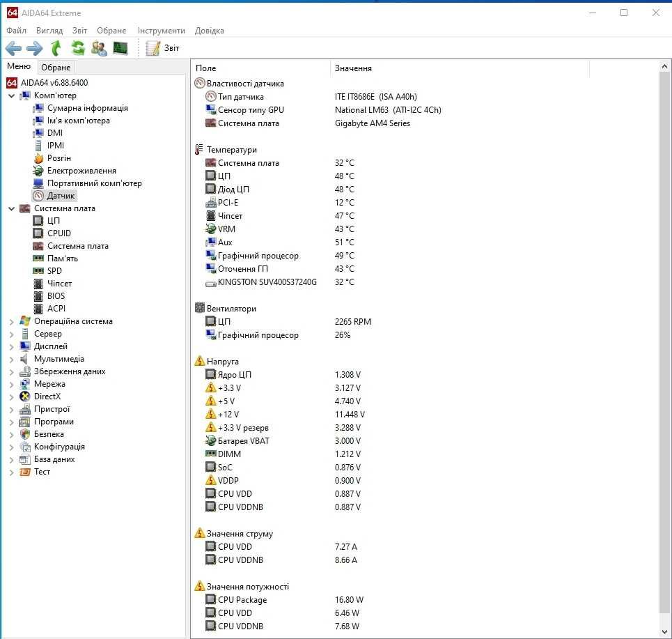672x639 pixels.
Task: Click the DMI item icon
Action: [38, 133]
